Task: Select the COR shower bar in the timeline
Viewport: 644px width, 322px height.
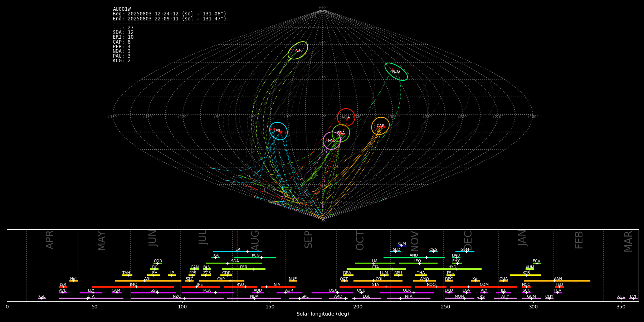Action: (x=158, y=263)
